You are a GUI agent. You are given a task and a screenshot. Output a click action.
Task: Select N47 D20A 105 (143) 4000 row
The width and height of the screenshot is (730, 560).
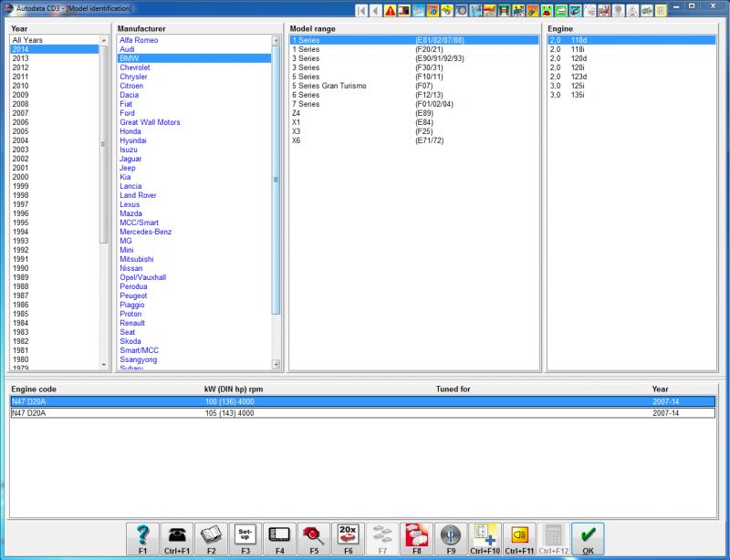pos(362,413)
